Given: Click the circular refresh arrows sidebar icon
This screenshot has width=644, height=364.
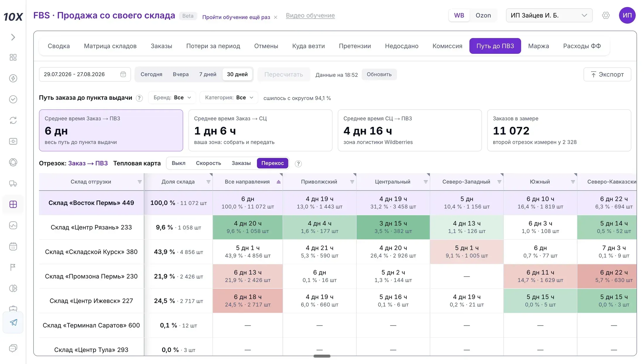Looking at the screenshot, I should pos(13,120).
